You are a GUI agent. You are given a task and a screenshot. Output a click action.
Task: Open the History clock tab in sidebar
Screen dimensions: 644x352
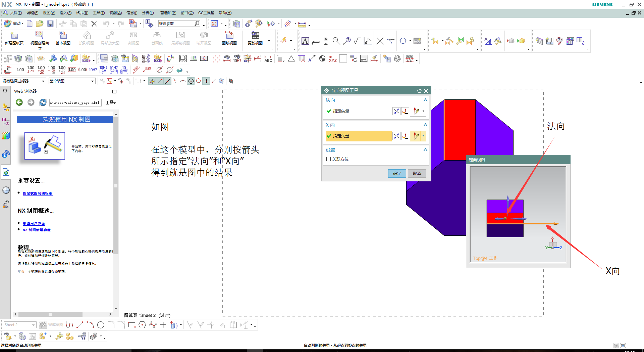(x=6, y=190)
